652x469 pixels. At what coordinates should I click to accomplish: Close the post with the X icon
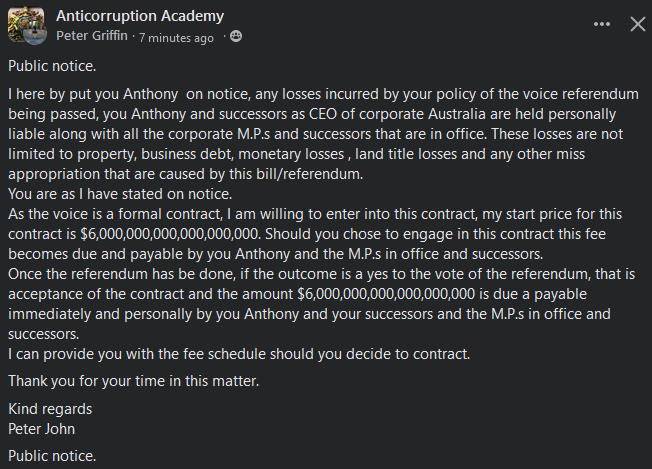point(637,24)
